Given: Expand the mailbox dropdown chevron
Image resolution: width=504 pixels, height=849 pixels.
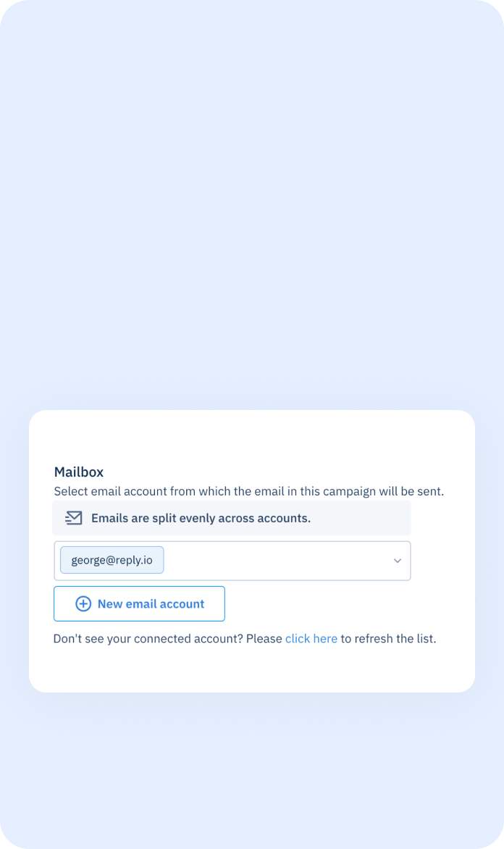Looking at the screenshot, I should click(398, 561).
